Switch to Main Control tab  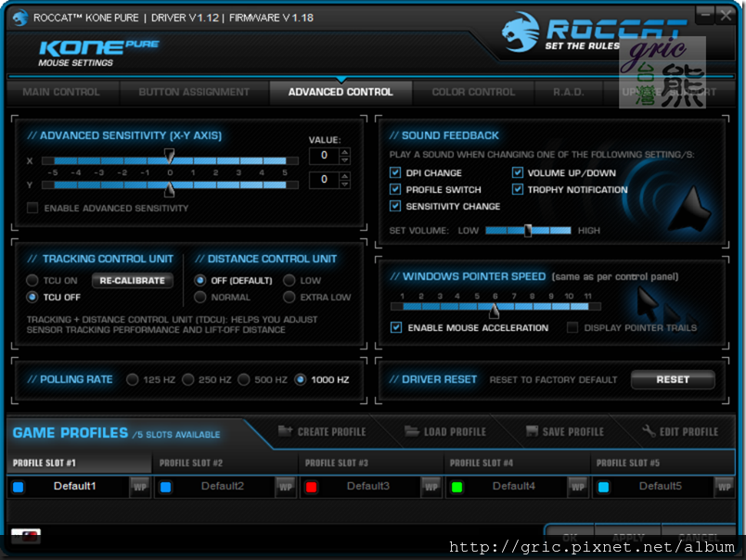[61, 92]
